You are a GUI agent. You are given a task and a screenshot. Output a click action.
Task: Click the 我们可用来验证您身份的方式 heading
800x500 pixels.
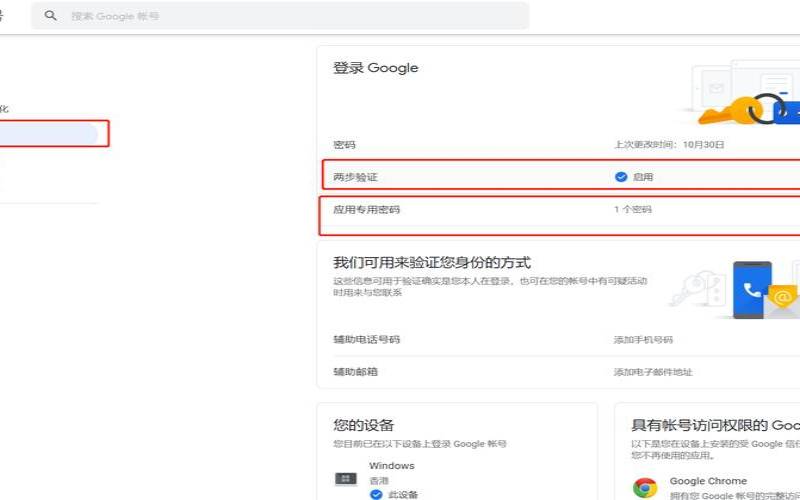432,263
